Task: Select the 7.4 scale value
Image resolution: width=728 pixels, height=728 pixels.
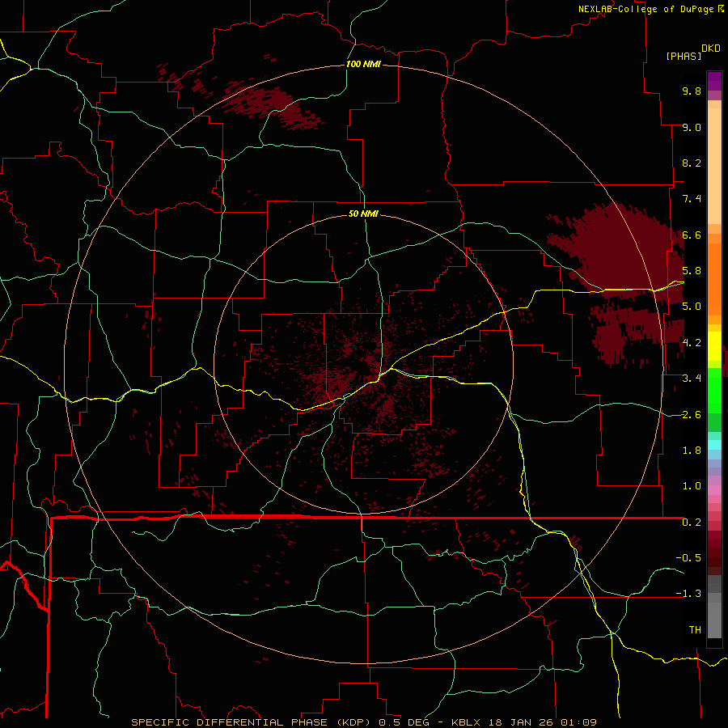Action: pos(692,199)
